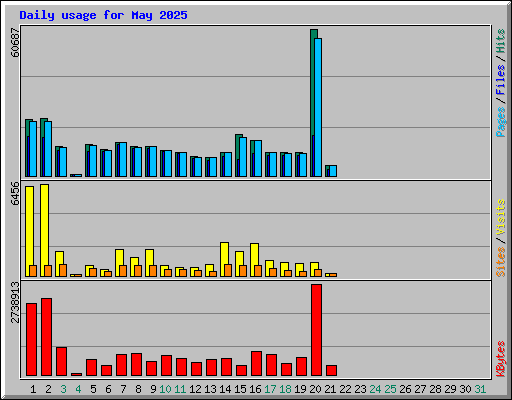512x400 pixels.
Task: Select day 23 on the x-axis
Action: pos(360,389)
